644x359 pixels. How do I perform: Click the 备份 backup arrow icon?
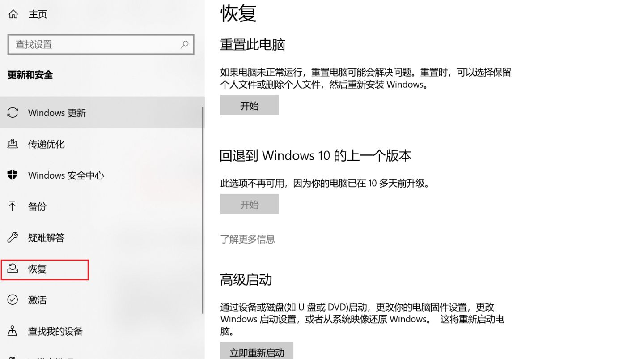coord(13,206)
